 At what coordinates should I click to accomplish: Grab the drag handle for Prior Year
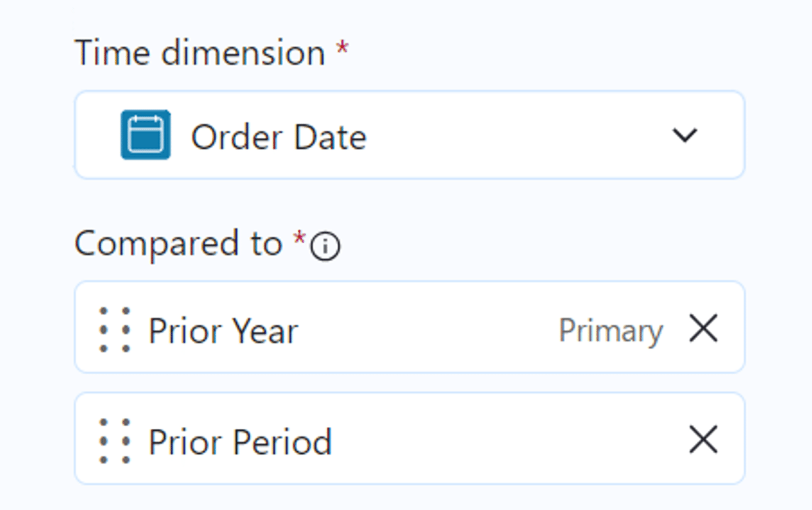[114, 330]
